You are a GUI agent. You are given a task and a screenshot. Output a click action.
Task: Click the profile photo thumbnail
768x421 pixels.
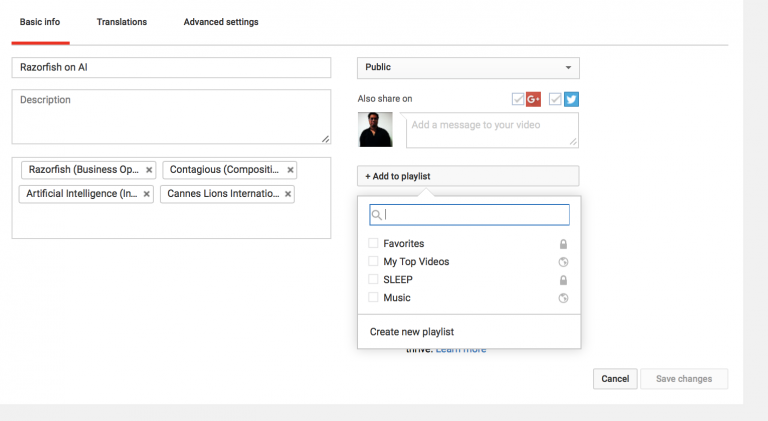pos(375,130)
